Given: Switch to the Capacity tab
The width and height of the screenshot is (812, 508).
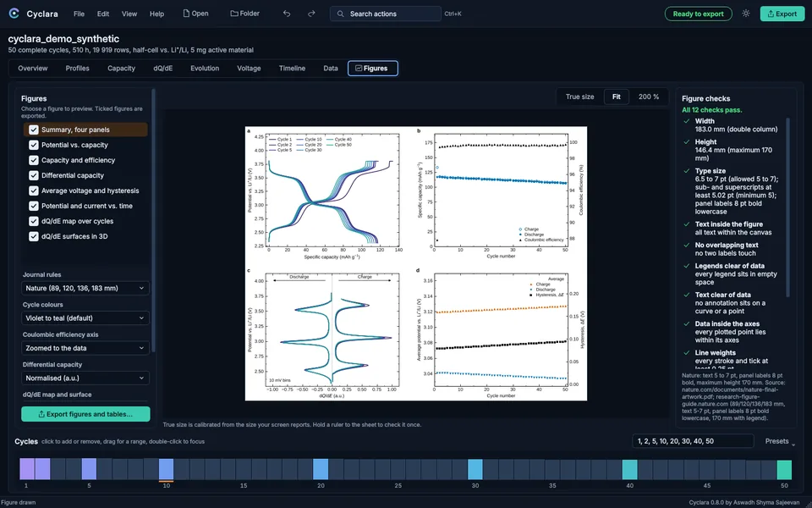Looking at the screenshot, I should pyautogui.click(x=121, y=69).
